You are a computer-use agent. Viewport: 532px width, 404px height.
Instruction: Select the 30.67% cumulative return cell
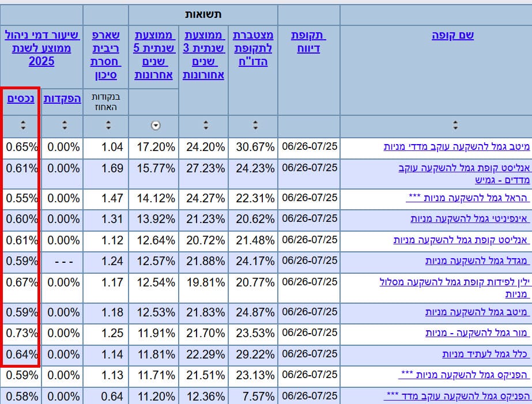(253, 148)
